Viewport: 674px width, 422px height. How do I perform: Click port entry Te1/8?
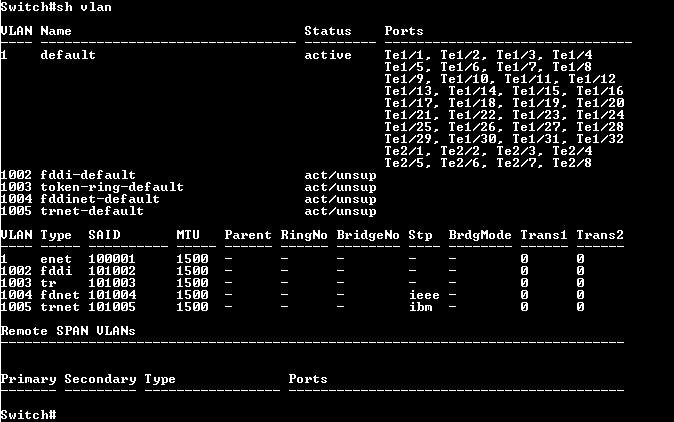[573, 67]
